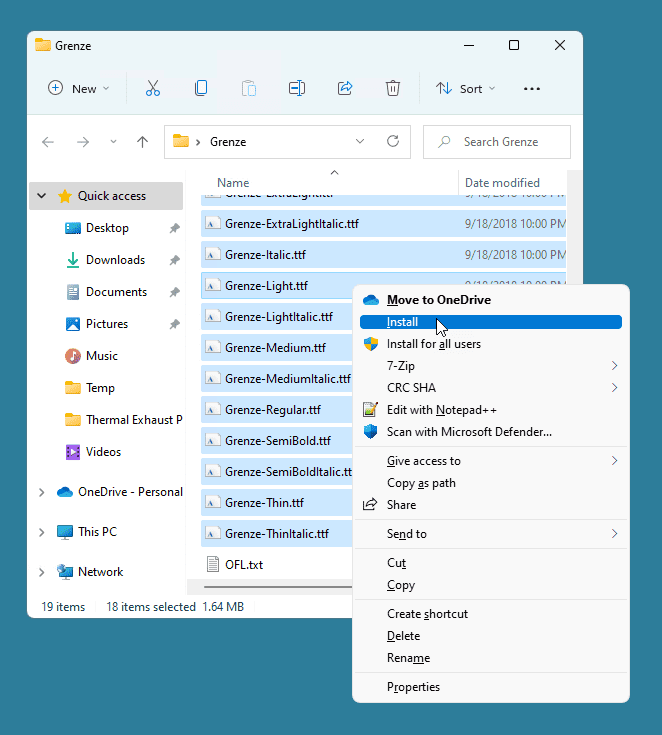Expand the Network tree node
This screenshot has height=735, width=662.
42,572
